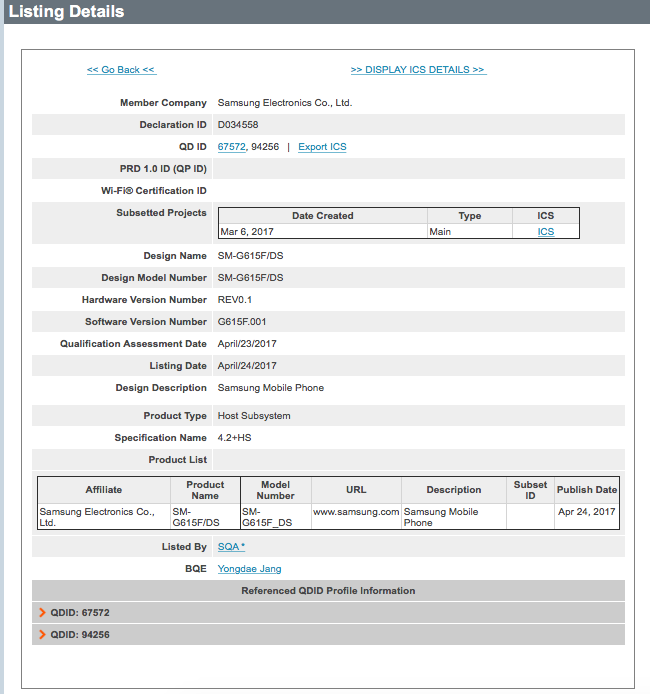650x694 pixels.
Task: Open QD ID 67572 link
Action: coord(231,147)
